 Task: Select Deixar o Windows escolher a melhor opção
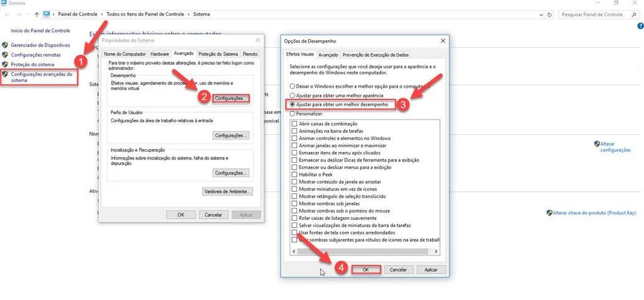click(x=292, y=87)
